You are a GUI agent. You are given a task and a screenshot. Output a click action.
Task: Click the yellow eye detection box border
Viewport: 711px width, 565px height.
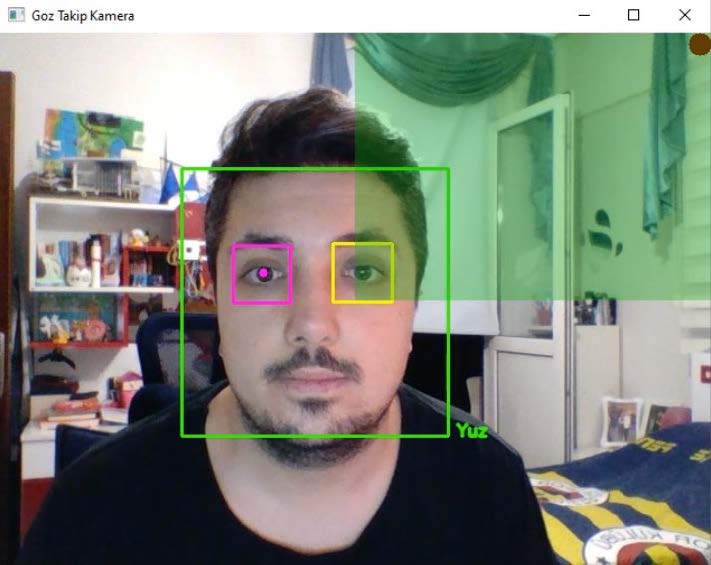362,244
